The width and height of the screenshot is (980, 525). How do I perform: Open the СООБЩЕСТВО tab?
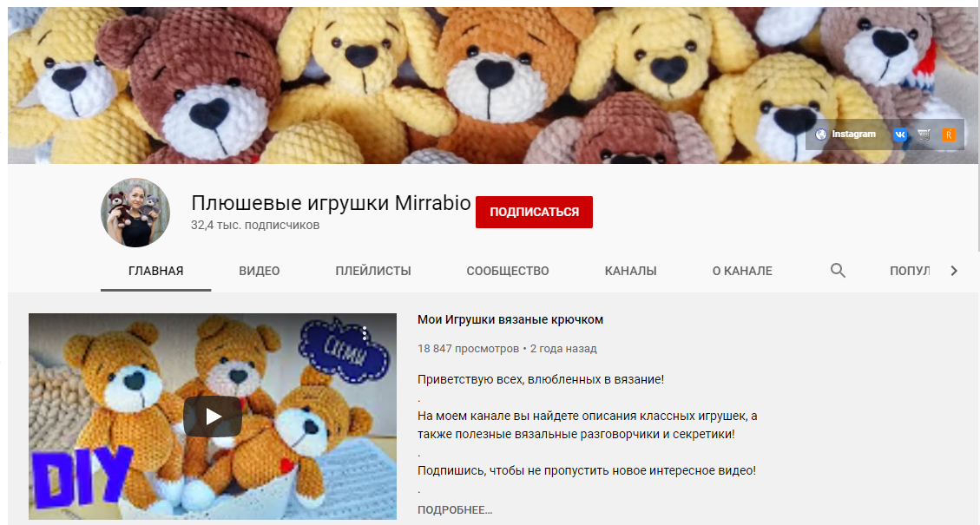click(x=508, y=271)
